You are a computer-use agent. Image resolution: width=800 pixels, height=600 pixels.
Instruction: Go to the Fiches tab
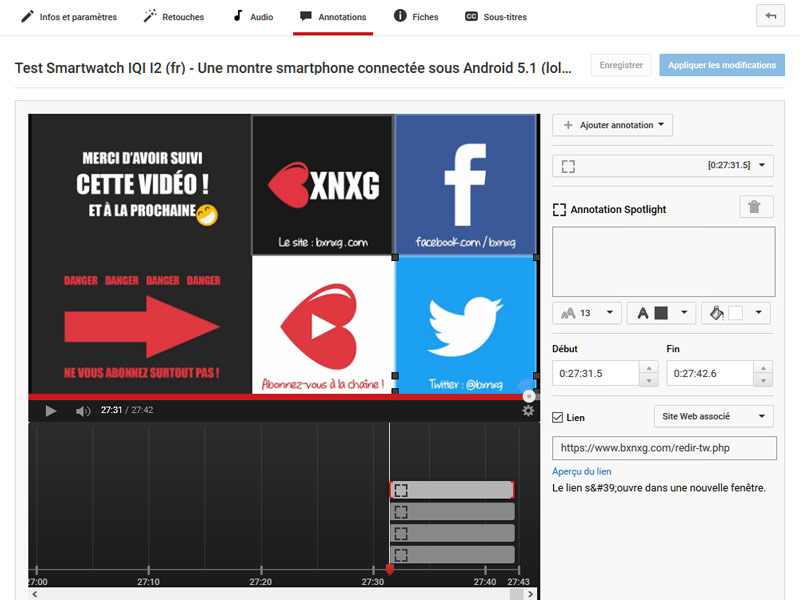point(416,17)
